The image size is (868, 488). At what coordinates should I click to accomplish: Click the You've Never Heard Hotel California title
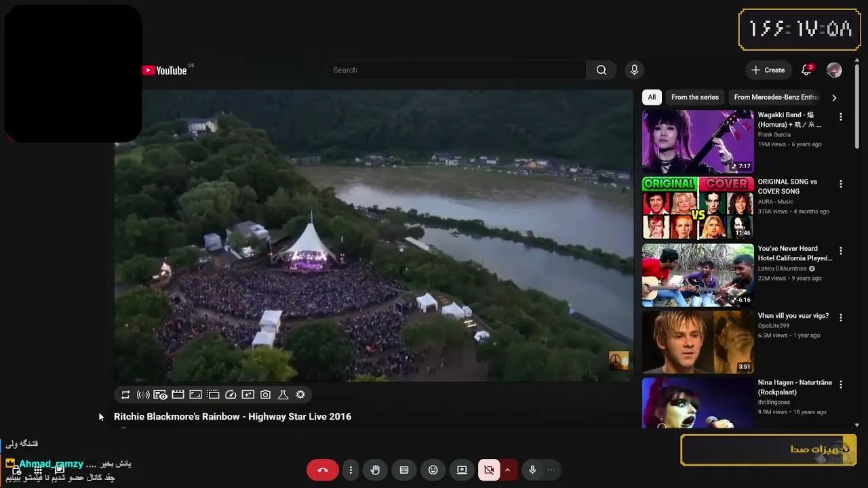point(795,253)
